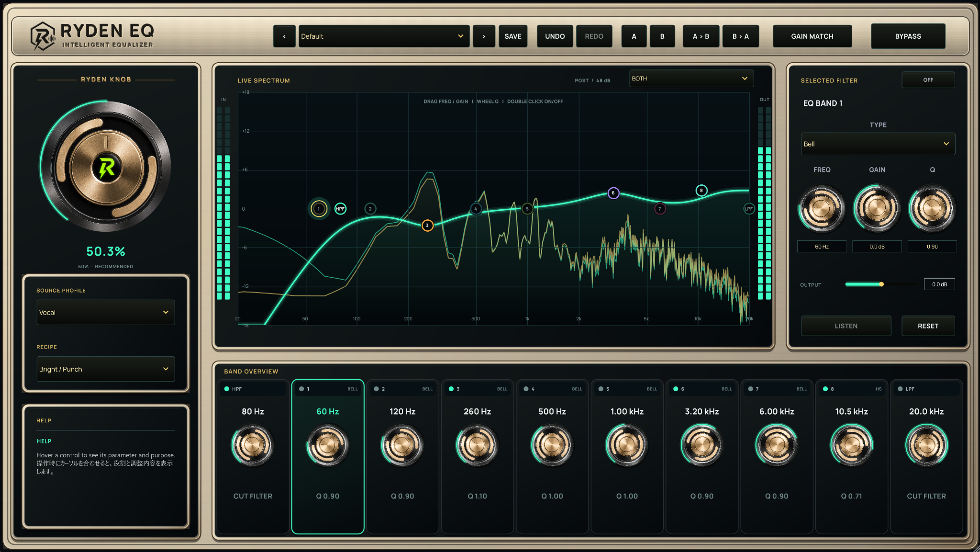Viewport: 980px width, 552px height.
Task: Toggle the HPF band power dot
Action: pyautogui.click(x=227, y=389)
